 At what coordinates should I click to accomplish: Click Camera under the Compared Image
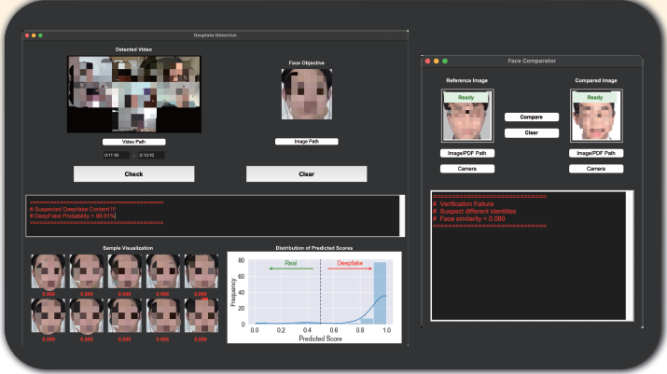click(x=596, y=169)
